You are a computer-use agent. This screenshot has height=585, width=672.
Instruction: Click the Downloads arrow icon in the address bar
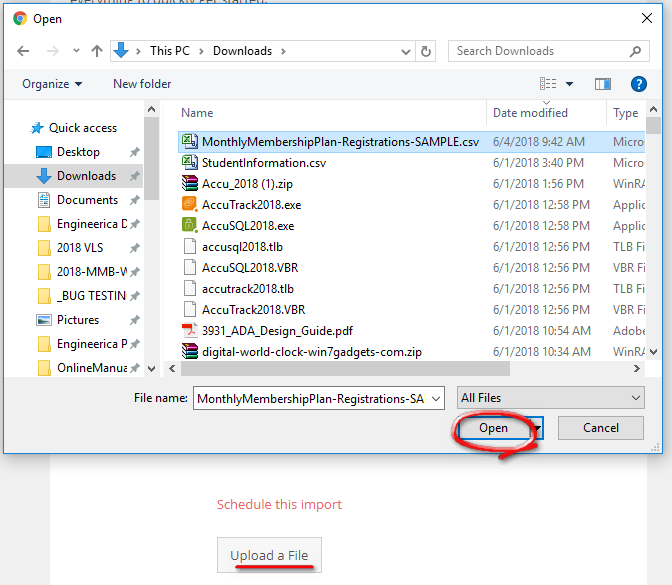(121, 51)
